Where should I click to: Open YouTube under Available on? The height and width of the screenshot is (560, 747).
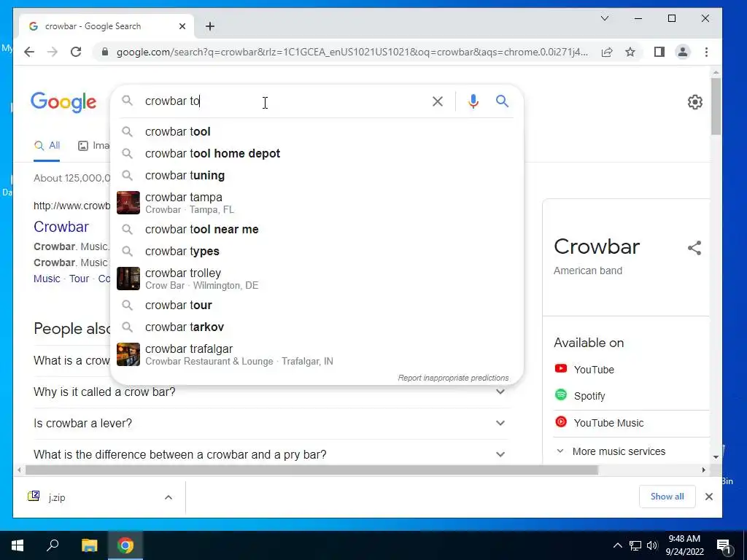click(584, 370)
